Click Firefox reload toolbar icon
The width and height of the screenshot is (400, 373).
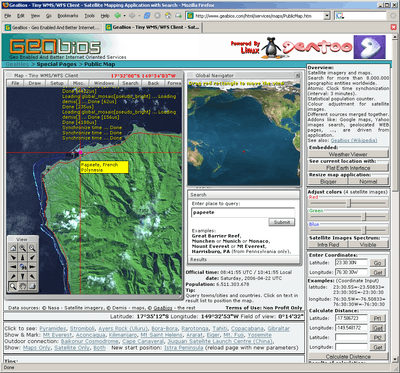pyautogui.click(x=147, y=16)
